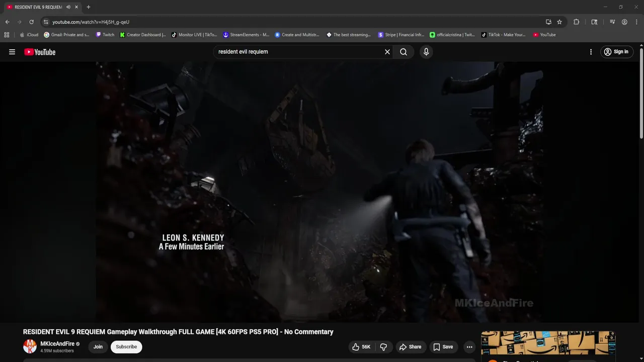The image size is (644, 362).
Task: Open the Chrome profile icon
Action: [624, 22]
